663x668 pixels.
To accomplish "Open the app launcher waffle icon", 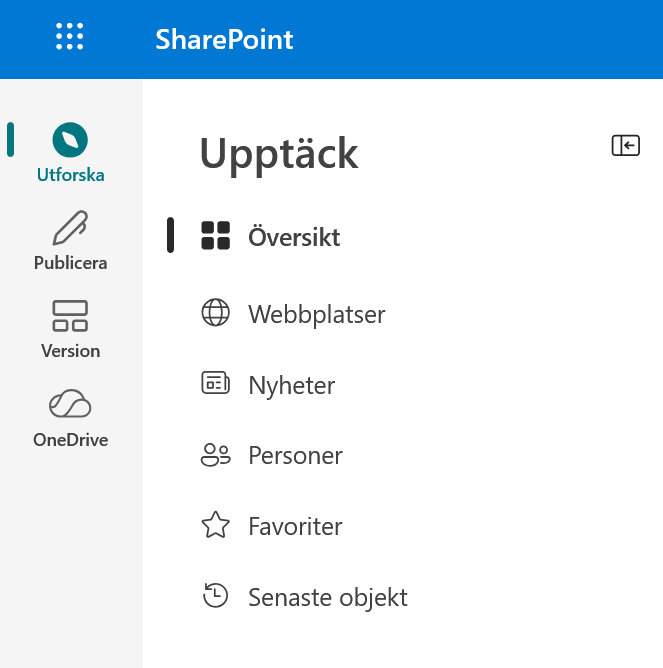I will [x=69, y=37].
